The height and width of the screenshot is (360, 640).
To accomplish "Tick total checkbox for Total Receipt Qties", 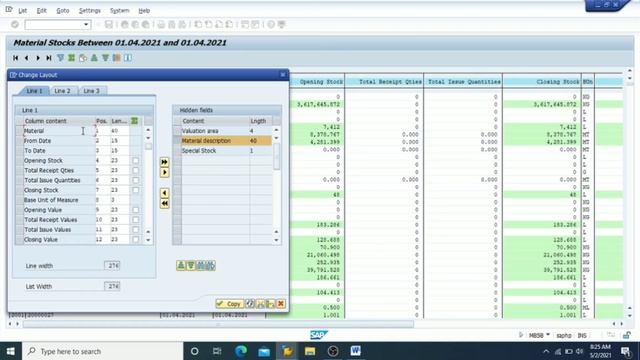I will pyautogui.click(x=135, y=170).
